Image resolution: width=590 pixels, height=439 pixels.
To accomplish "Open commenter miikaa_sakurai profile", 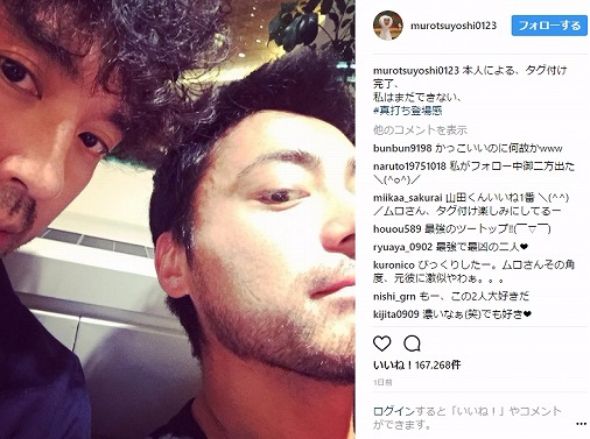I will click(x=408, y=198).
